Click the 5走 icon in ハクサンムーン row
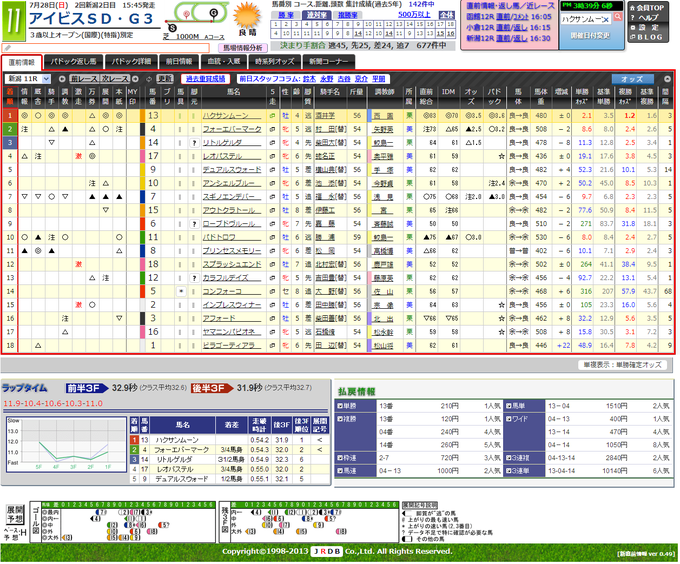Image resolution: width=680 pixels, height=564 pixels. (x=272, y=116)
